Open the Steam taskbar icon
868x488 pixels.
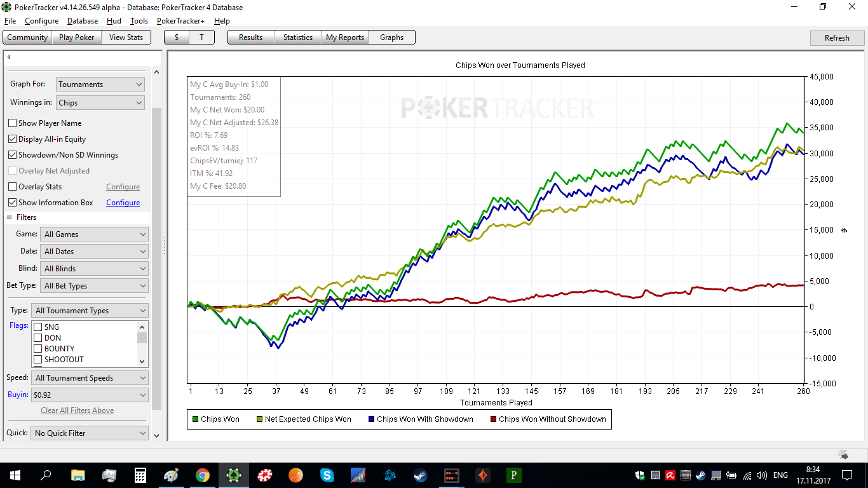(x=421, y=475)
